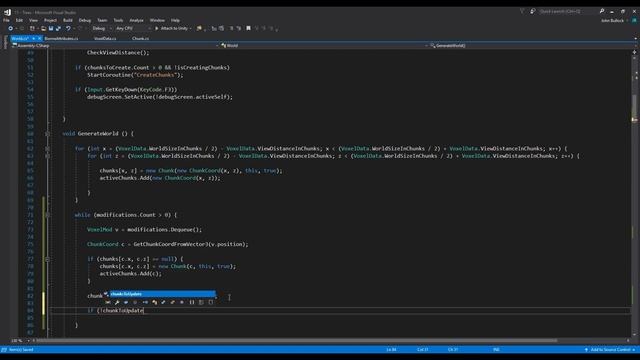Open the Analyze menu
This screenshot has width=640, height=360.
point(136,20)
